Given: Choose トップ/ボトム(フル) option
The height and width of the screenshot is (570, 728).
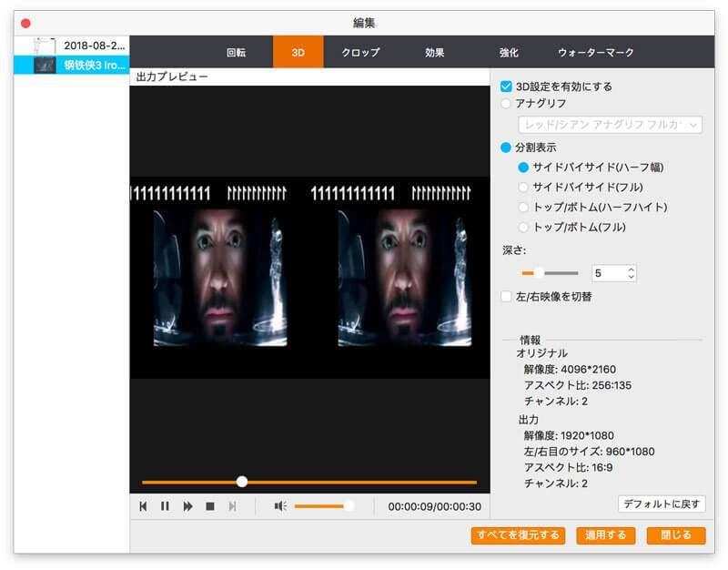Looking at the screenshot, I should coord(523,227).
